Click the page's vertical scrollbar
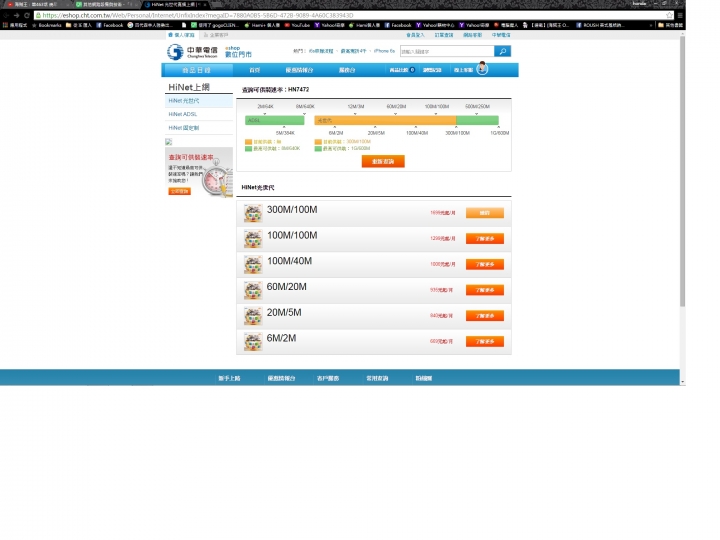The height and width of the screenshot is (540, 720). click(x=682, y=170)
